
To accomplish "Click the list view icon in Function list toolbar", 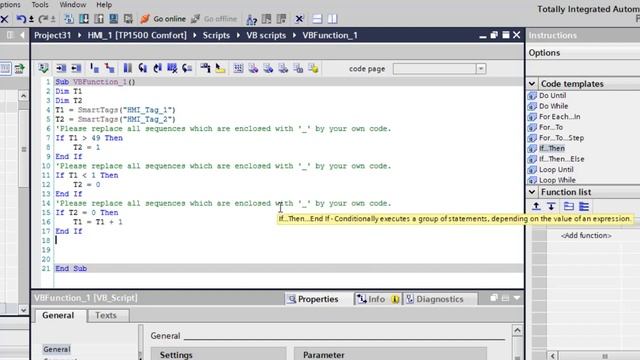I will pyautogui.click(x=584, y=207).
